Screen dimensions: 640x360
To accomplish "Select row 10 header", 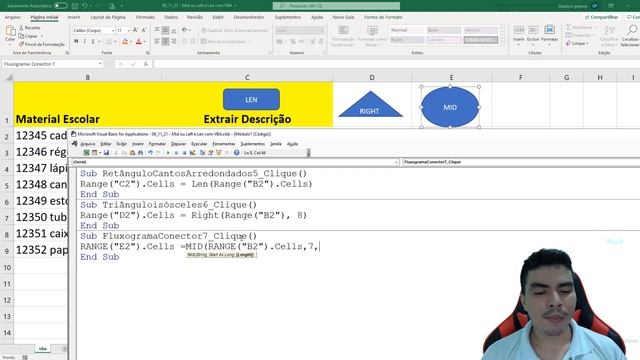I will 7,267.
